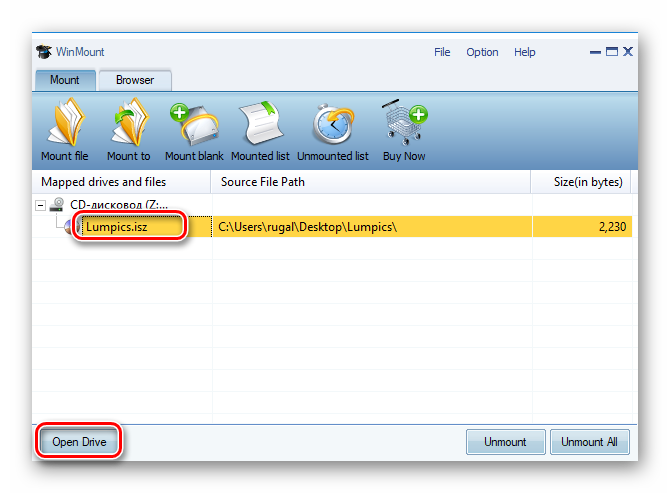The width and height of the screenshot is (670, 493).
Task: Sort by Mapped drives and files header
Action: (121, 182)
